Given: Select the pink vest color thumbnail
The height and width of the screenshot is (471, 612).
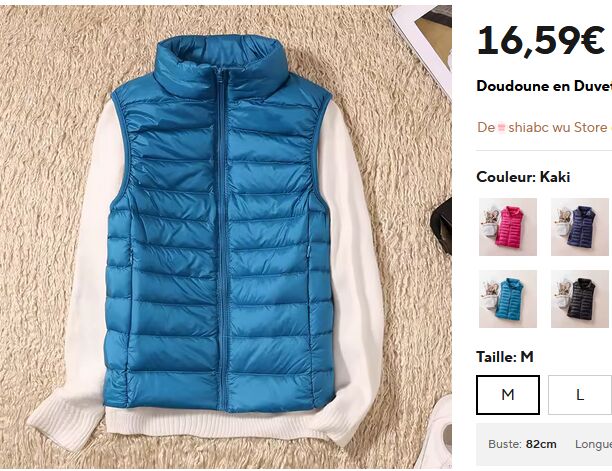Looking at the screenshot, I should point(508,227).
